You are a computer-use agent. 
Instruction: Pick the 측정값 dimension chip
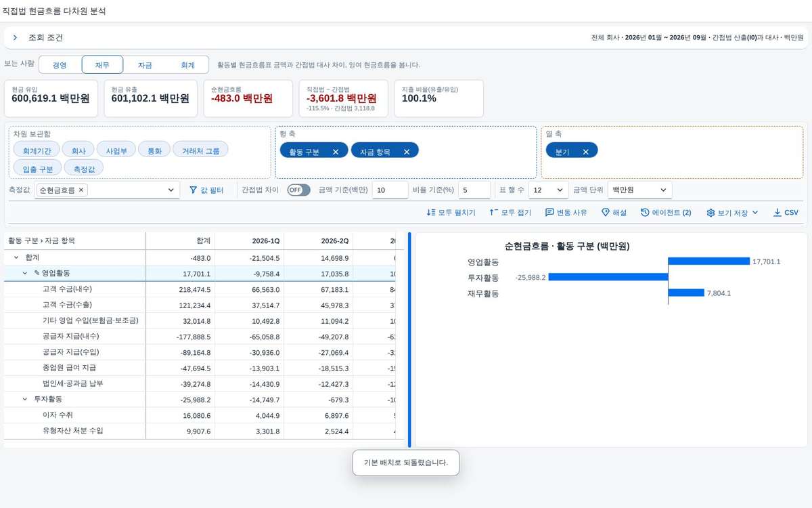tap(85, 169)
